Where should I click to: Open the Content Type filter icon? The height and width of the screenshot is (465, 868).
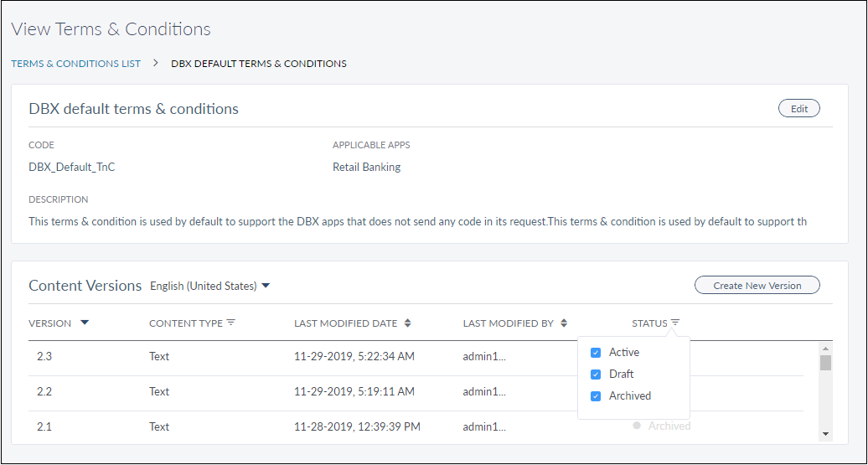point(231,323)
